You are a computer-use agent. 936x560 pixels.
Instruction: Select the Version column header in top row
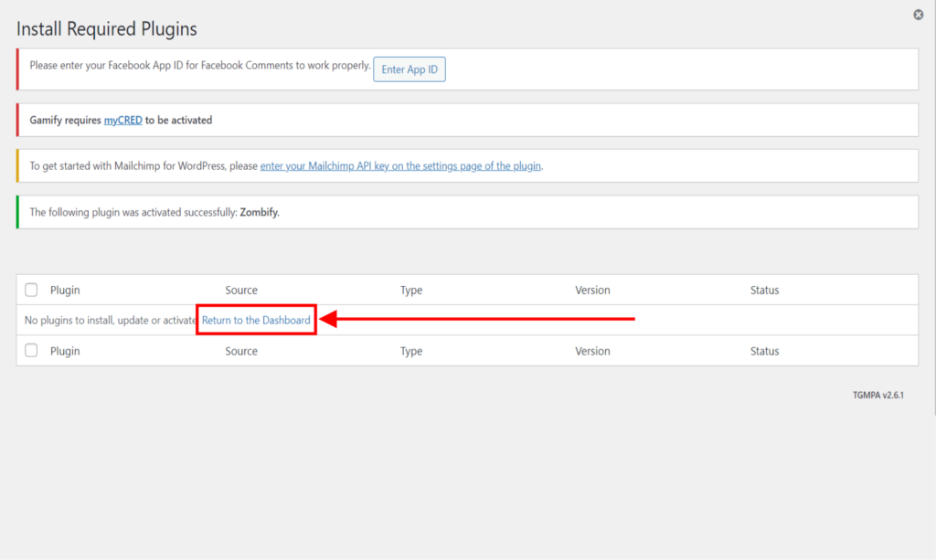(x=592, y=291)
